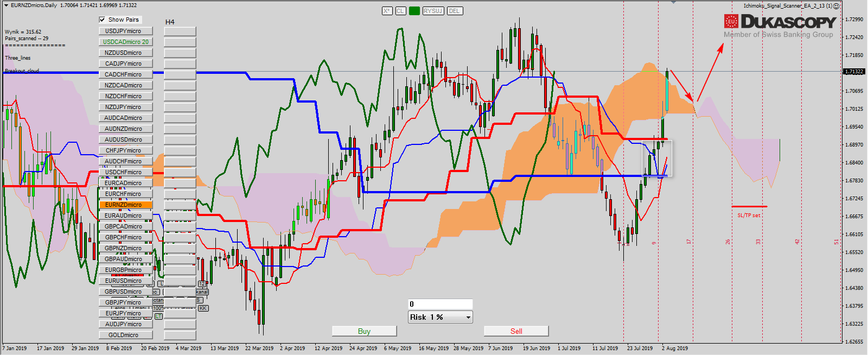This screenshot has width=868, height=355.
Task: Click the small '12' button on chart
Action: [x=202, y=284]
